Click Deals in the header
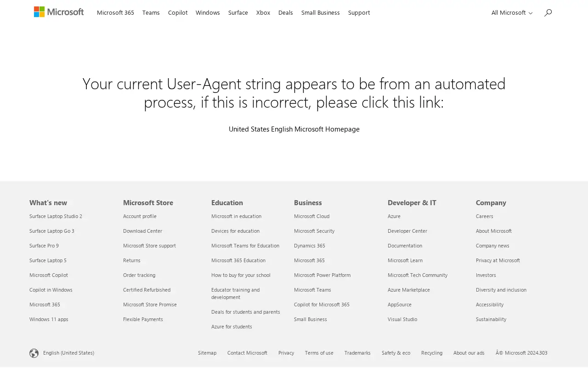 point(286,13)
